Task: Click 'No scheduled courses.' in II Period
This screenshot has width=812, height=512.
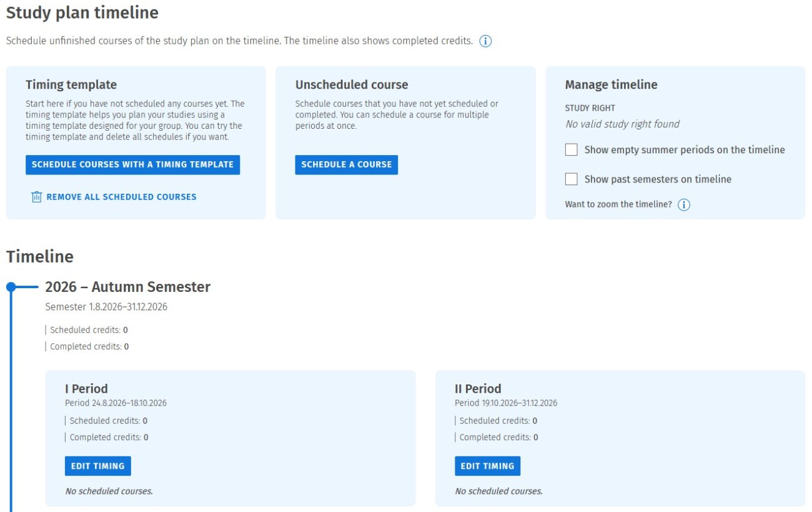Action: click(498, 491)
